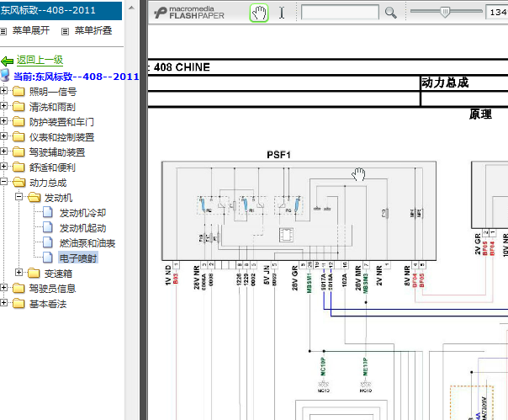The image size is (508, 420).
Task: Select the 驾驶员信息 folder label
Action: click(x=52, y=289)
